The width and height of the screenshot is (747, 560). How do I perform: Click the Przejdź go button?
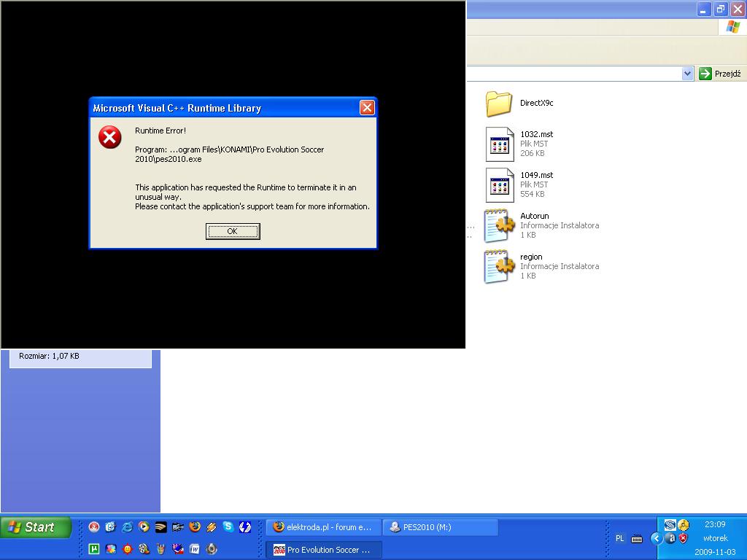click(720, 74)
